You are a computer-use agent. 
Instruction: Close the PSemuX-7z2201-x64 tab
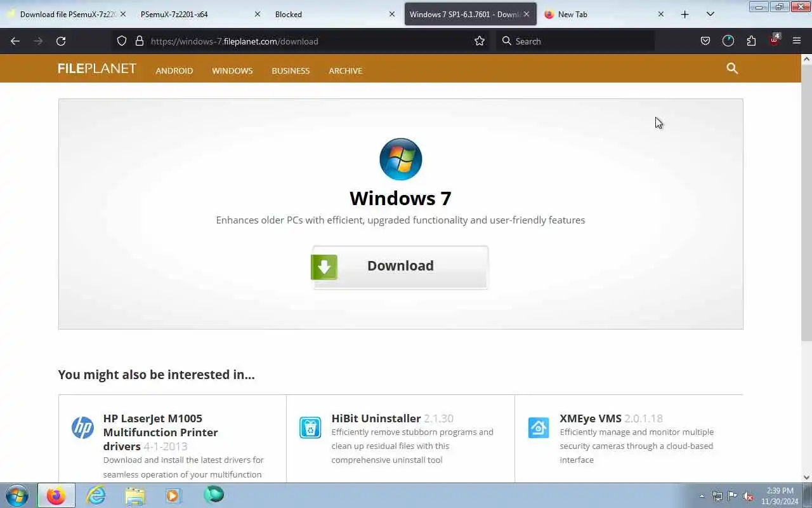[x=258, y=14]
